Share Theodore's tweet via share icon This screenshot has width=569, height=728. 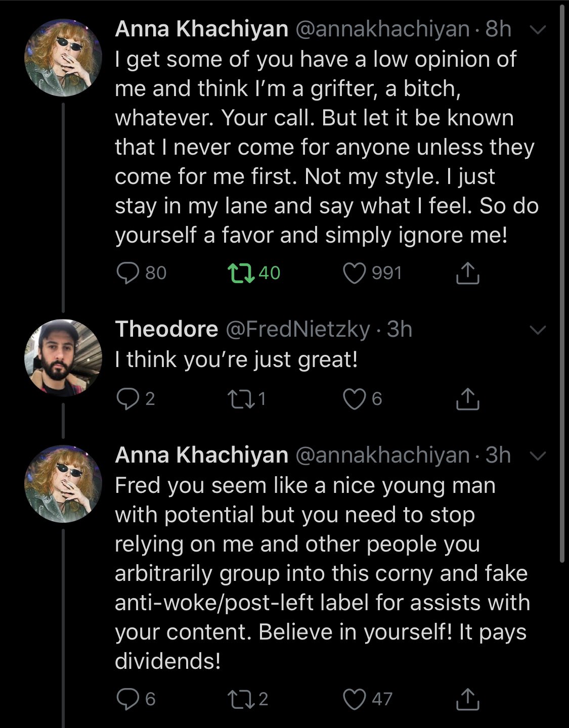tap(467, 399)
